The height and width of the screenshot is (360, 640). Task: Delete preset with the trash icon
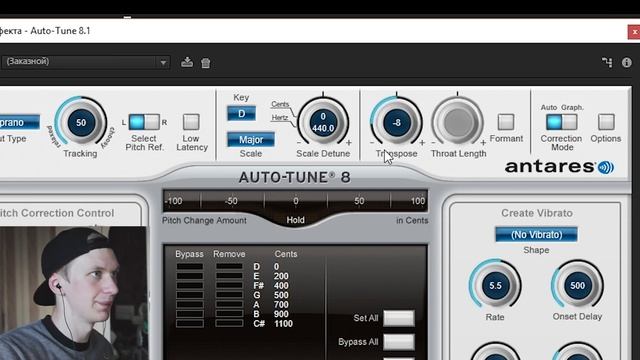coord(206,63)
